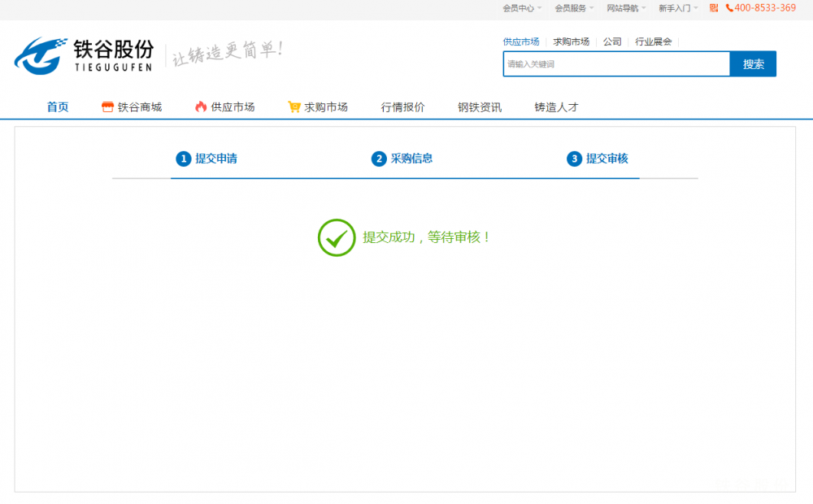Select the 行业展会 search category
This screenshot has height=504, width=813.
(x=654, y=41)
